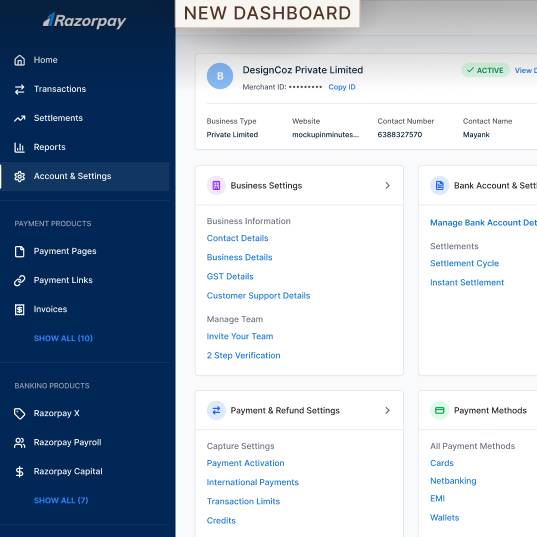Click the blue B merchant avatar
The height and width of the screenshot is (537, 537).
220,76
